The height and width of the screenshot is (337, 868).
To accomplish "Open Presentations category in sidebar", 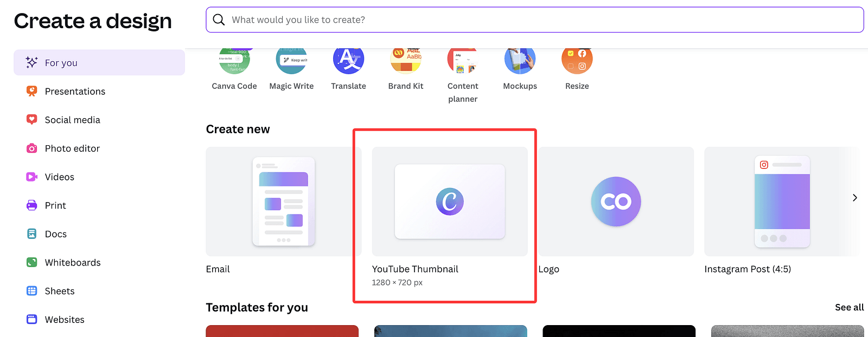I will coord(75,92).
